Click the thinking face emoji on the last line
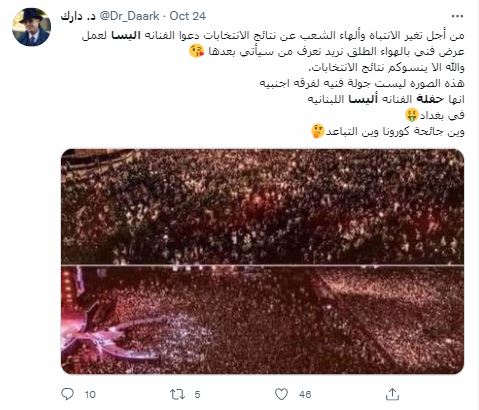479x410 pixels. tap(318, 131)
